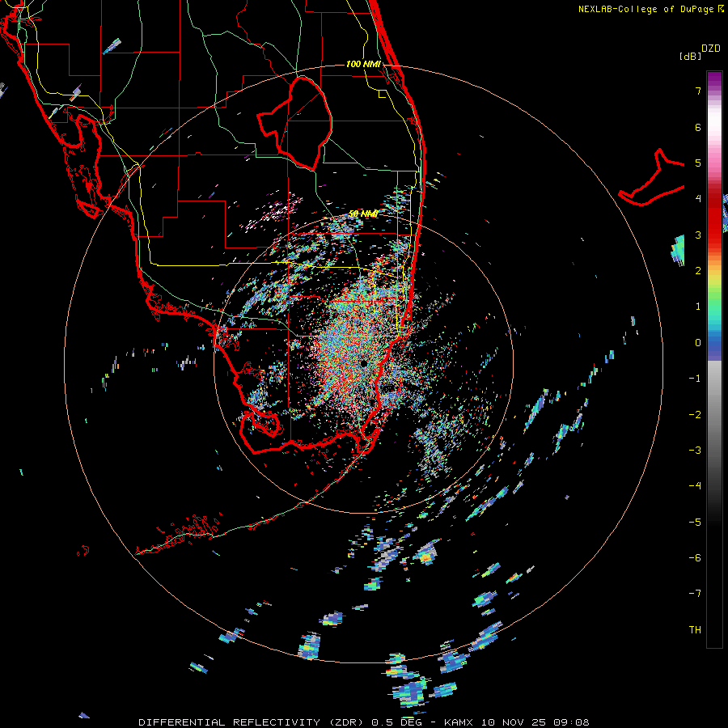Click the 1 value on color scale
The height and width of the screenshot is (728, 728).
pyautogui.click(x=698, y=307)
